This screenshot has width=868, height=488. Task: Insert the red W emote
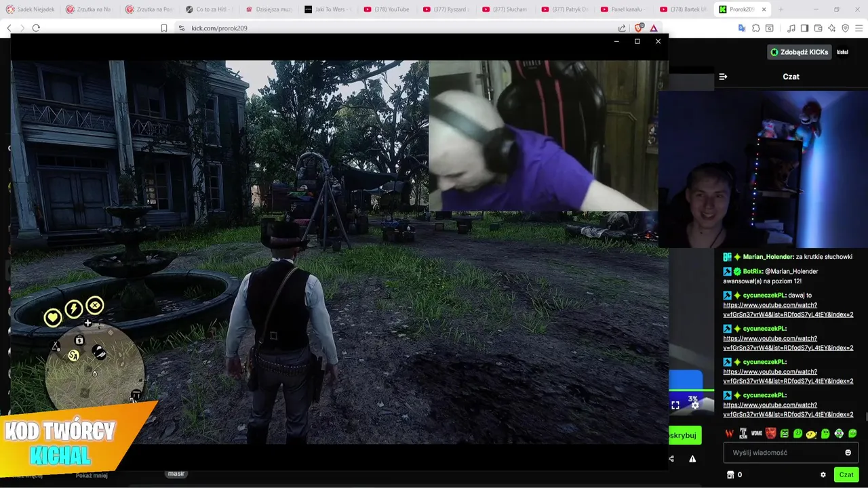coord(729,434)
